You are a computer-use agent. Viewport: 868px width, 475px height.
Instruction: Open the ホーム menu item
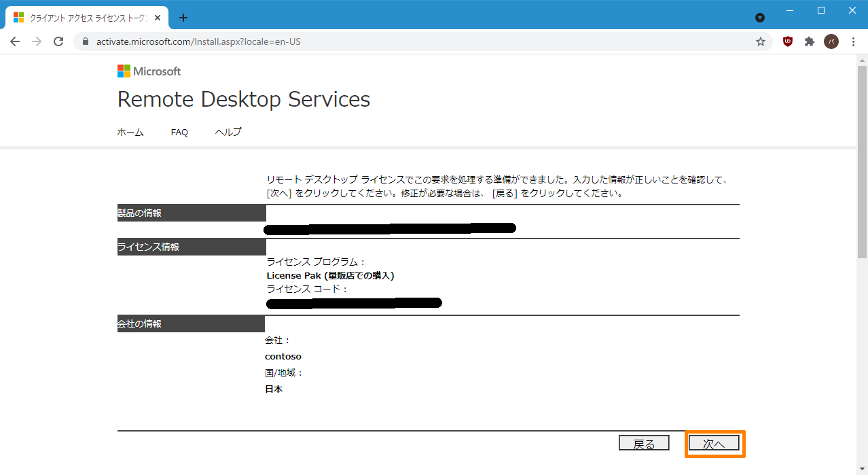pos(130,133)
